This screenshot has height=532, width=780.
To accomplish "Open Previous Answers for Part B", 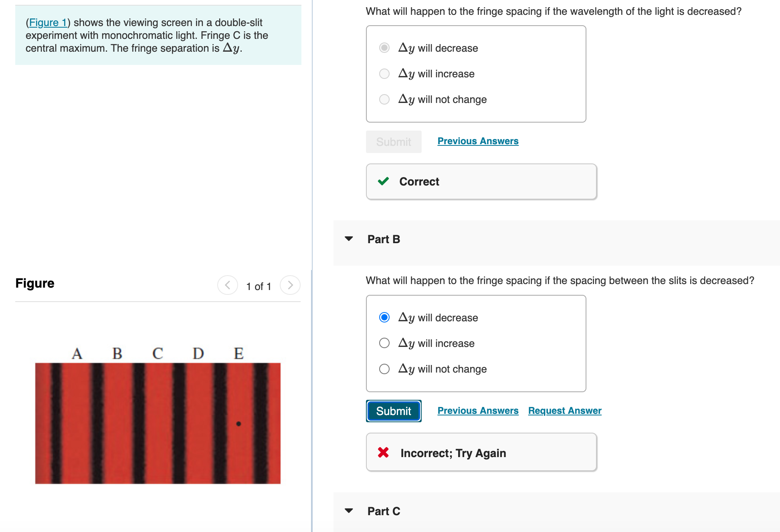I will point(477,411).
